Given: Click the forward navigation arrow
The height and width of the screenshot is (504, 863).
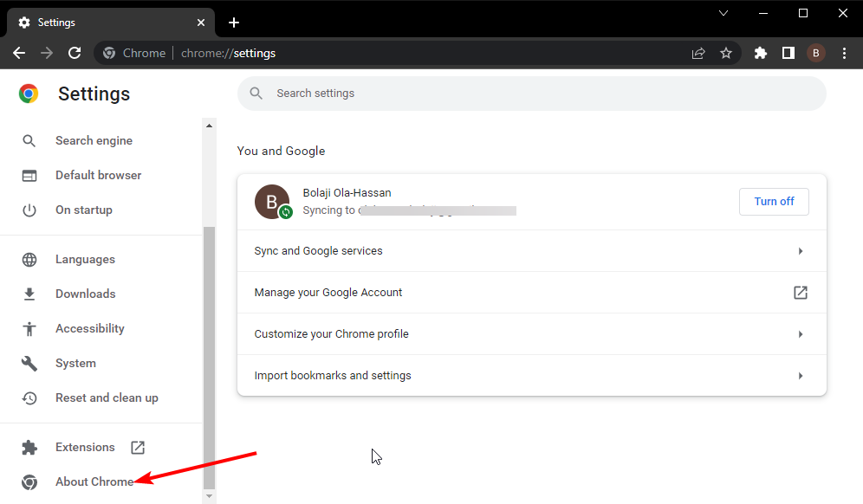Looking at the screenshot, I should pyautogui.click(x=47, y=53).
